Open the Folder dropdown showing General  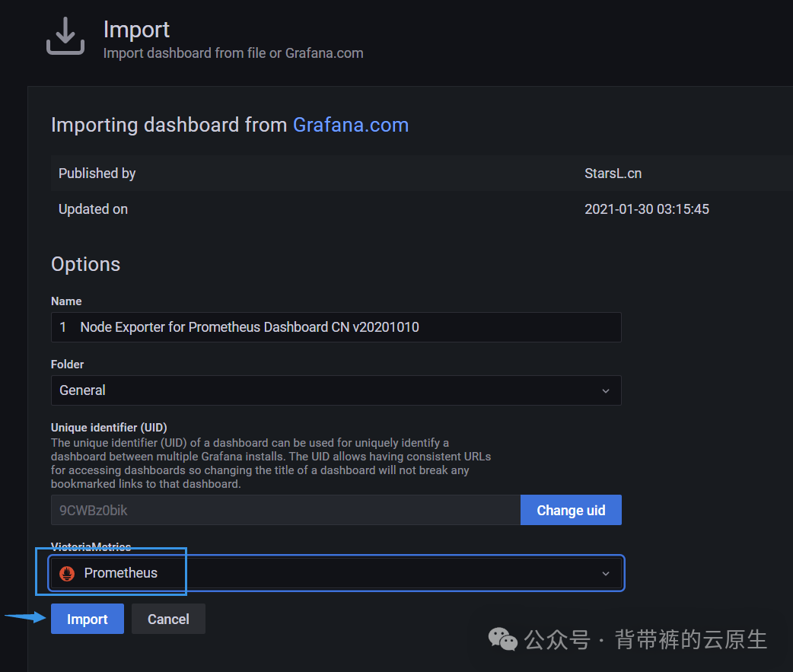336,390
